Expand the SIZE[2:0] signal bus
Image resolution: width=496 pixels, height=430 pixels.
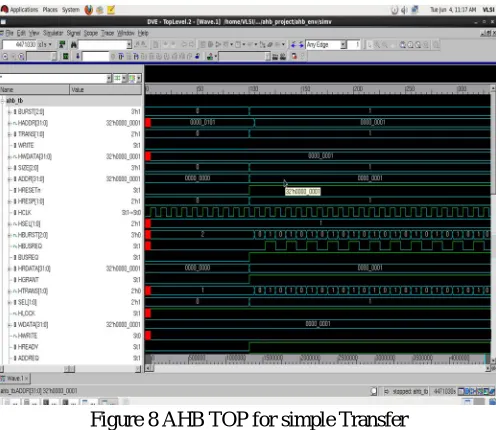[10, 168]
